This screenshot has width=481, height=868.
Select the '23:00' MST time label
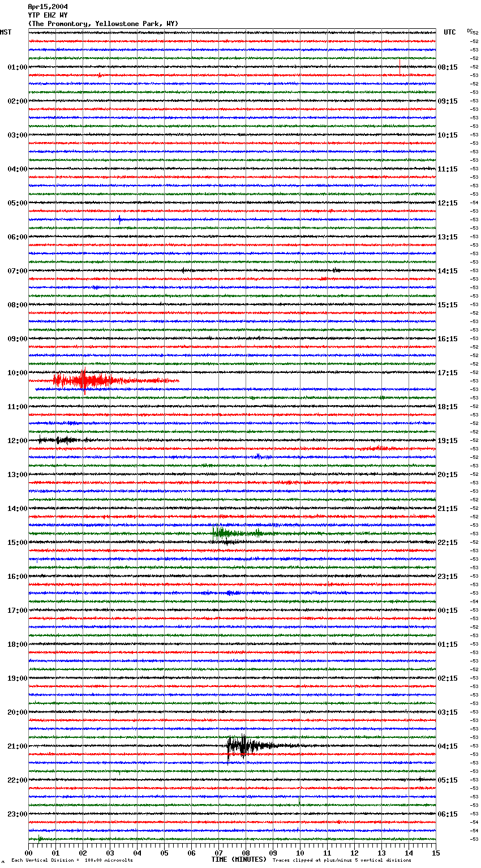pos(17,814)
